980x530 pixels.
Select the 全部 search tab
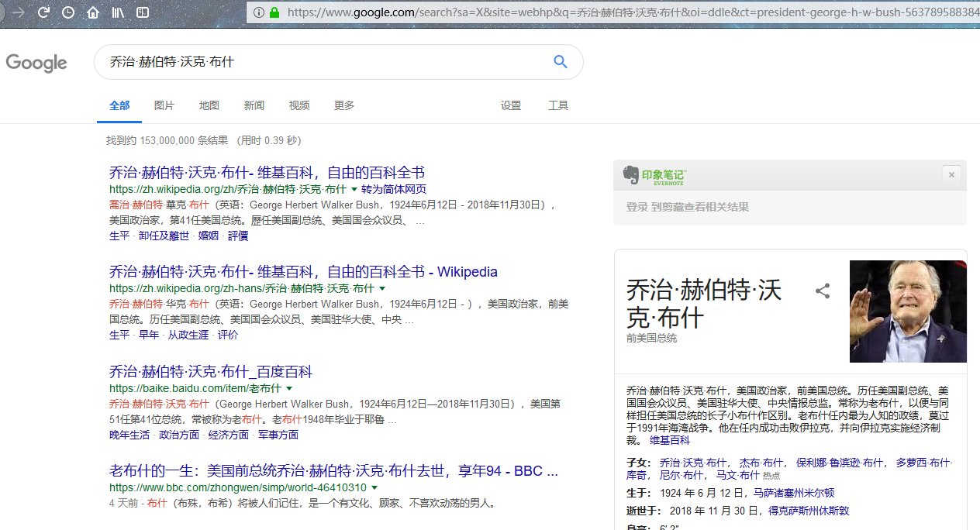pos(119,105)
